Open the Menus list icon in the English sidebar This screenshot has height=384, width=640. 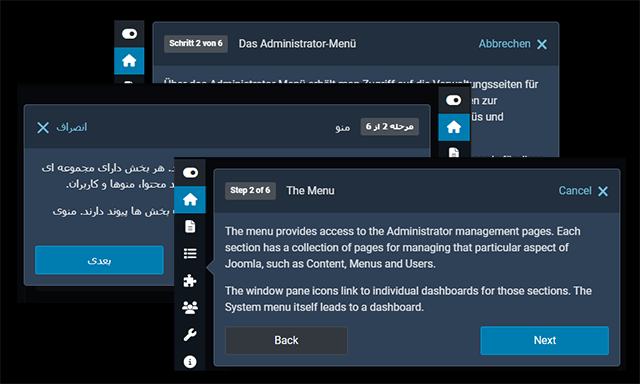(190, 253)
